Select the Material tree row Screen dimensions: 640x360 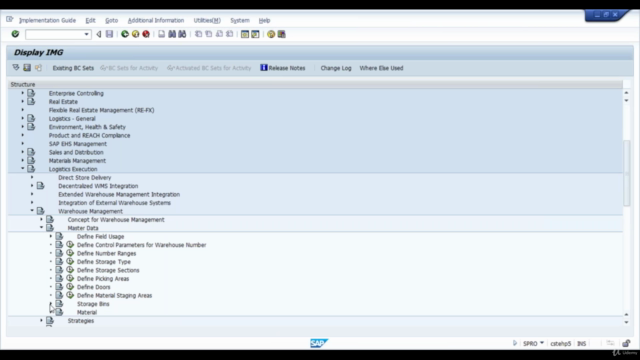point(87,312)
